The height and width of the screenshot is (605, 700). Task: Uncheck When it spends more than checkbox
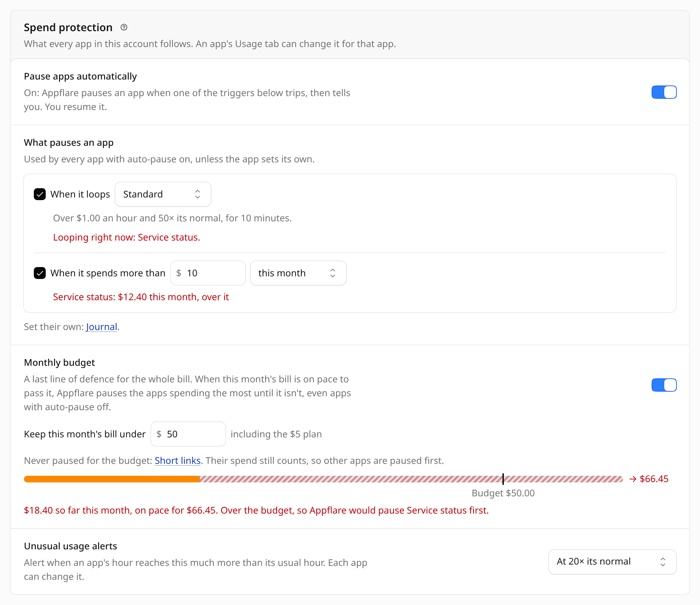tap(39, 273)
